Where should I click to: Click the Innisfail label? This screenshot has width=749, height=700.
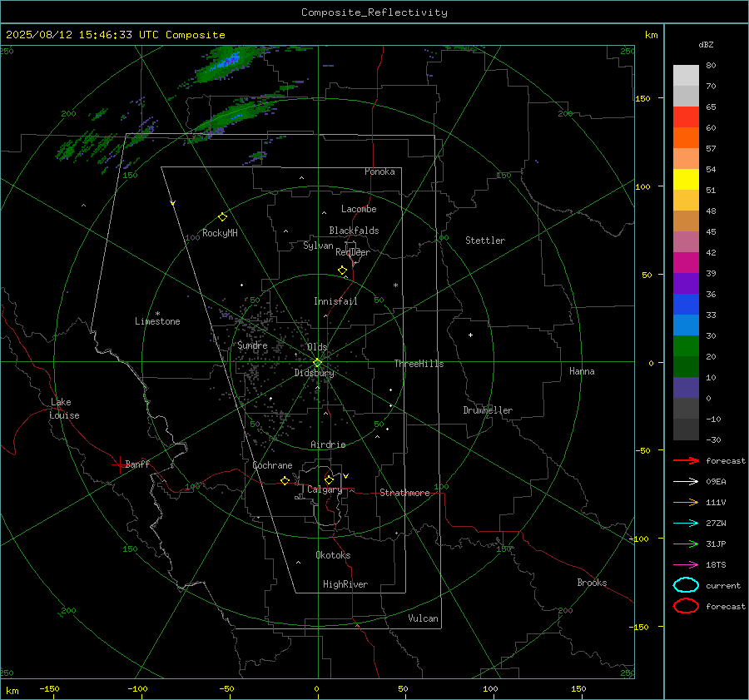click(x=335, y=301)
